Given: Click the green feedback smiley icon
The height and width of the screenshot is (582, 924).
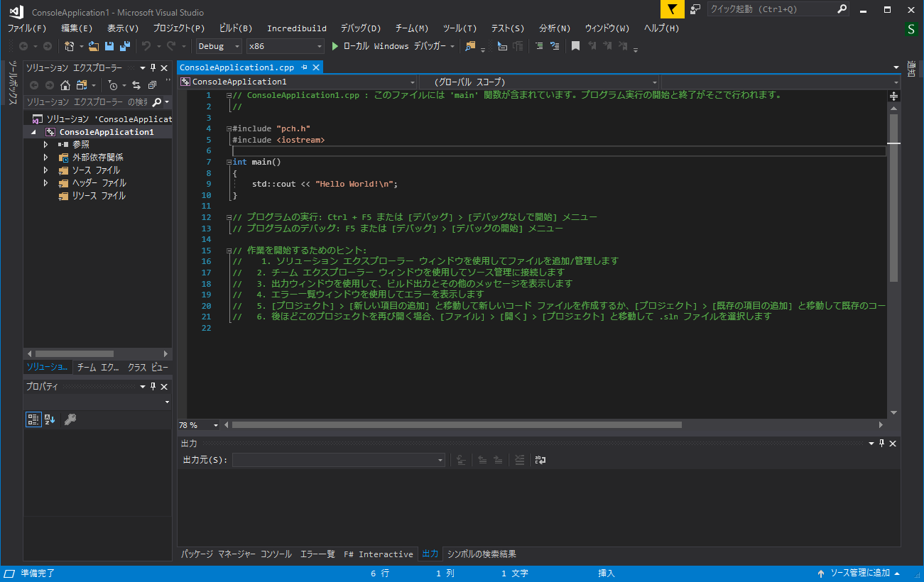Looking at the screenshot, I should tap(911, 29).
